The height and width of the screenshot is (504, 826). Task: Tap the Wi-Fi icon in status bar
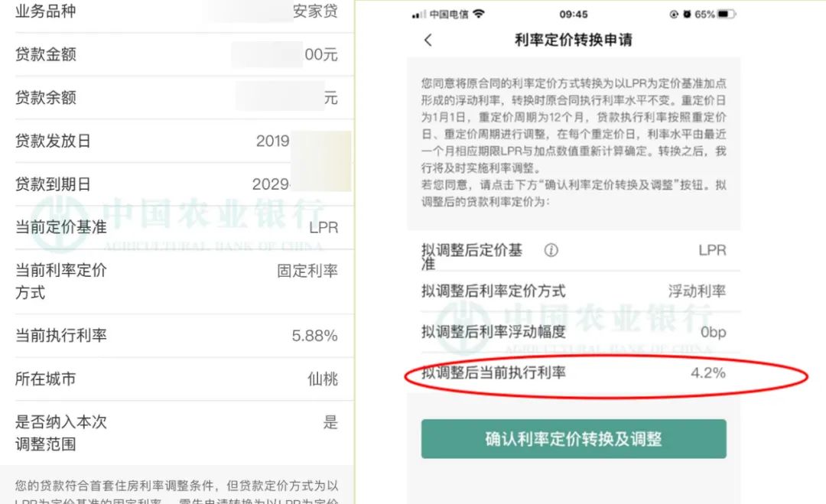tap(479, 15)
